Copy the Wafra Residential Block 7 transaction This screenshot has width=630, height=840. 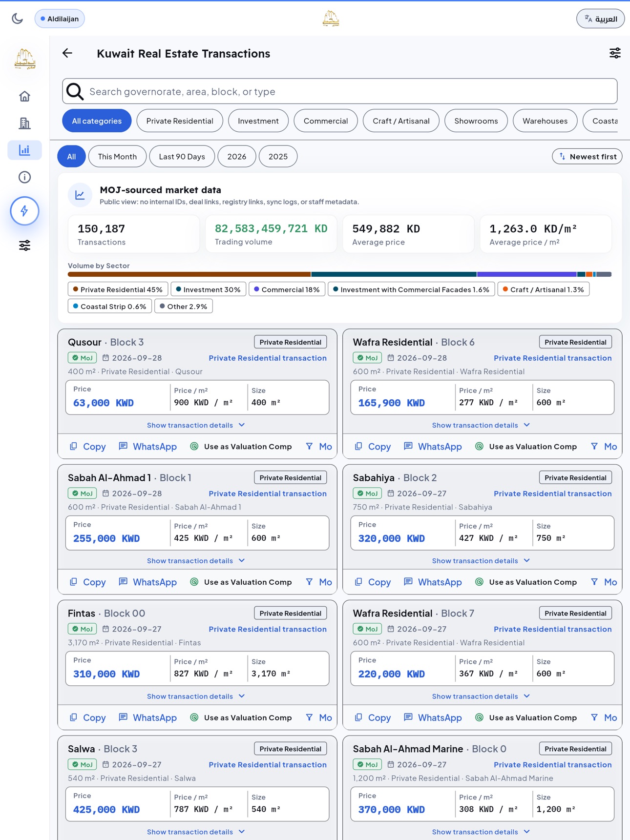[x=373, y=717]
